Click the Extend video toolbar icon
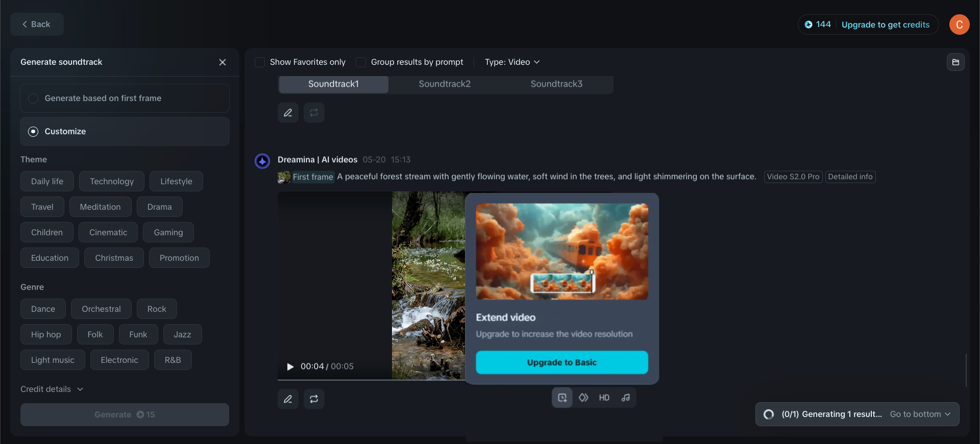980x444 pixels. point(562,398)
